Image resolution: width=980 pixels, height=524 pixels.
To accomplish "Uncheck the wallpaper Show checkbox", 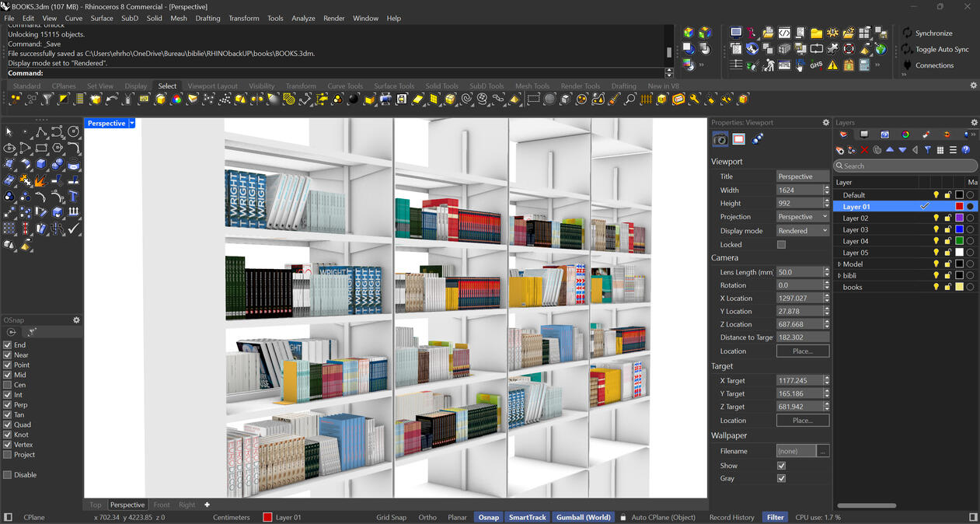I will click(x=781, y=465).
